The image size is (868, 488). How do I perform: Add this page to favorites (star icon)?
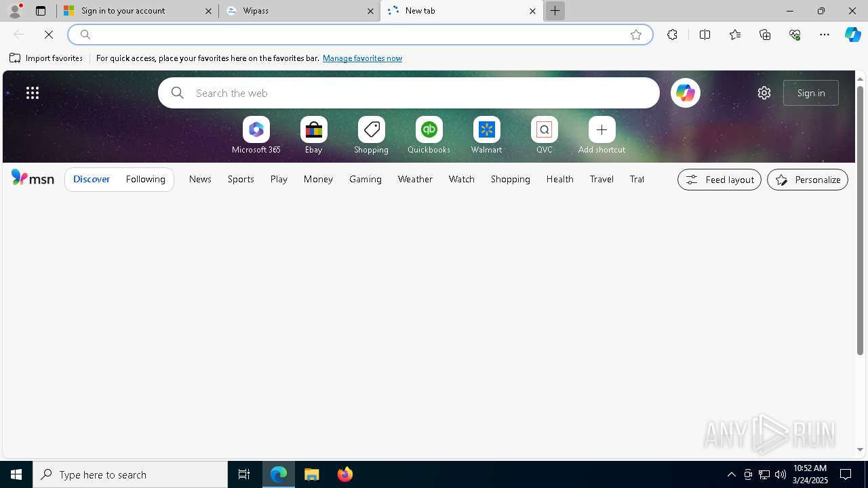click(x=636, y=35)
